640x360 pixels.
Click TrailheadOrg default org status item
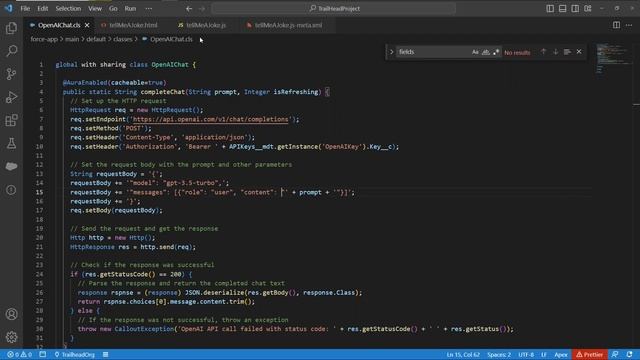(75, 355)
